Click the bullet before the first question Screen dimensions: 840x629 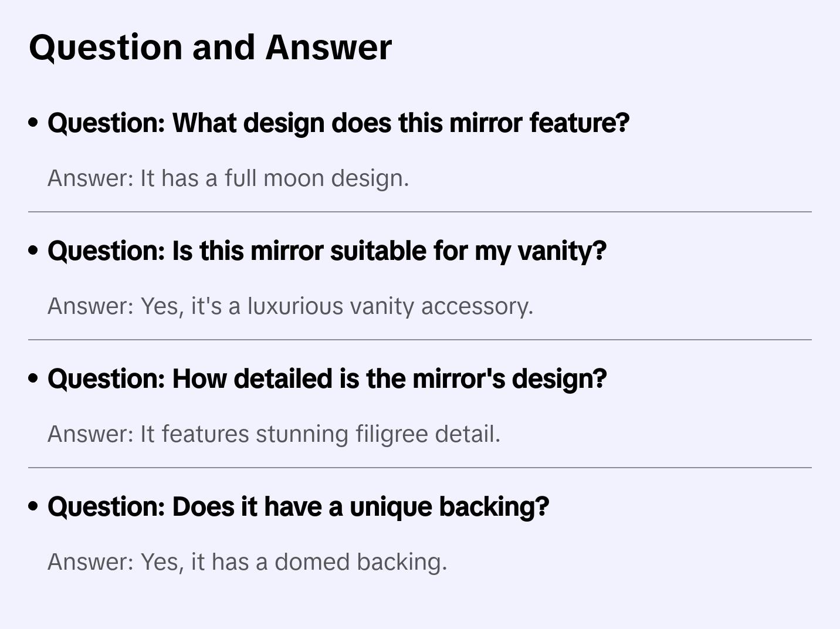(x=33, y=123)
